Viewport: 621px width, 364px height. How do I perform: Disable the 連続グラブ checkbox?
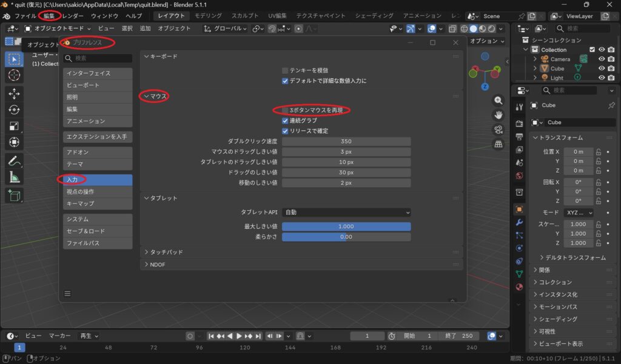click(x=285, y=121)
